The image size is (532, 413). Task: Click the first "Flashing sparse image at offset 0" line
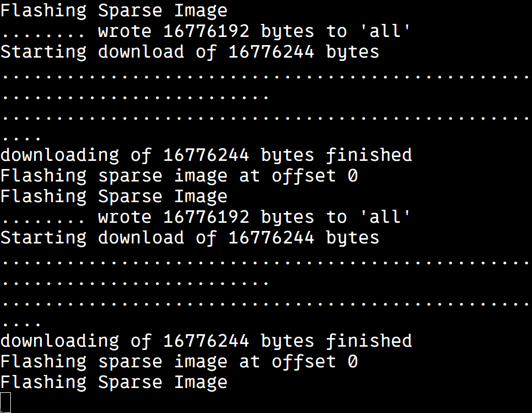(x=179, y=176)
